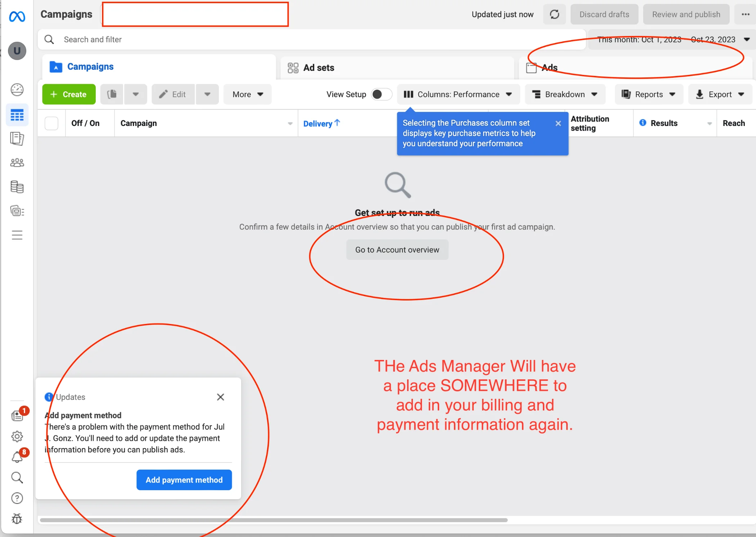Click the Meta logo icon
The width and height of the screenshot is (756, 537).
point(17,17)
